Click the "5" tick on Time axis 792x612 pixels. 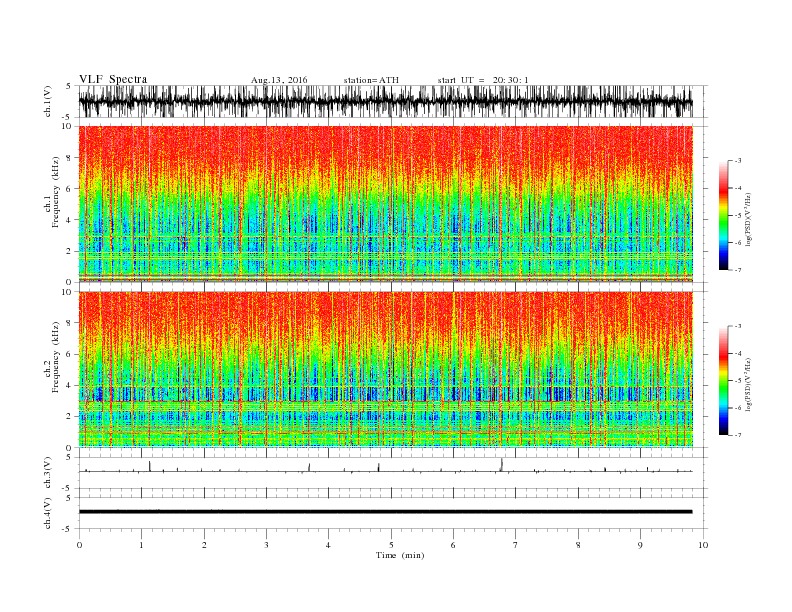pos(391,545)
